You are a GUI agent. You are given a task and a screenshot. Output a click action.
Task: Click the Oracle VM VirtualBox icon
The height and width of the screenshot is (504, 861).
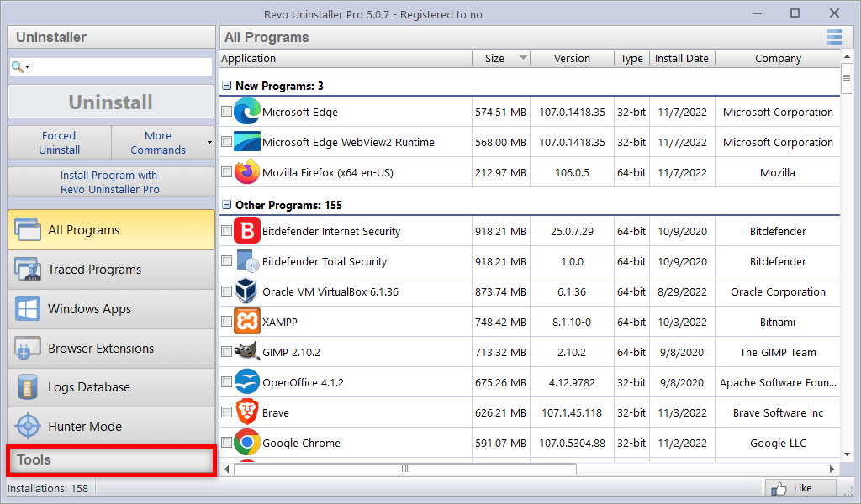pos(246,291)
